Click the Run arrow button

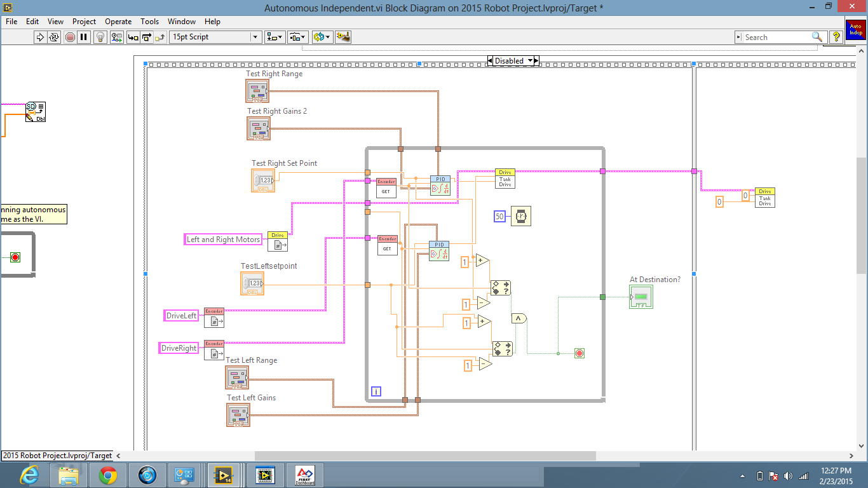40,37
